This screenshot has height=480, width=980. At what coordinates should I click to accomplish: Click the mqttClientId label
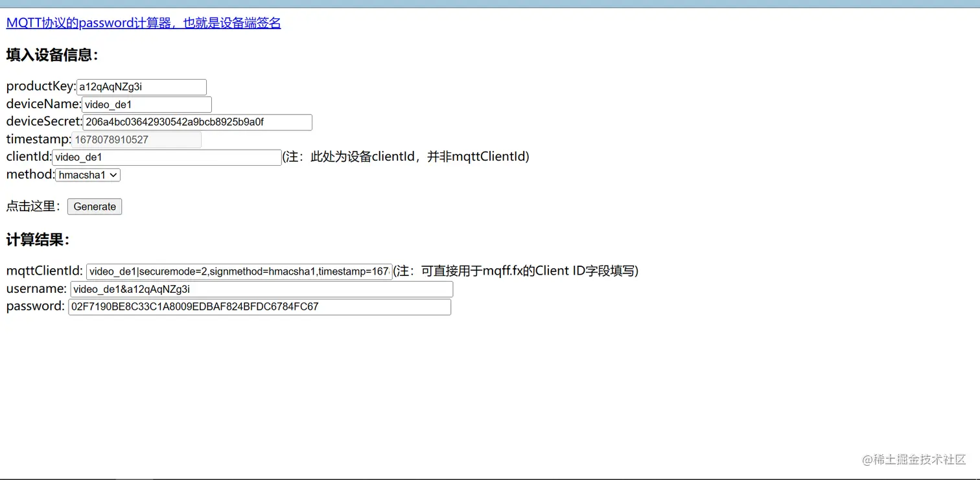(x=45, y=271)
